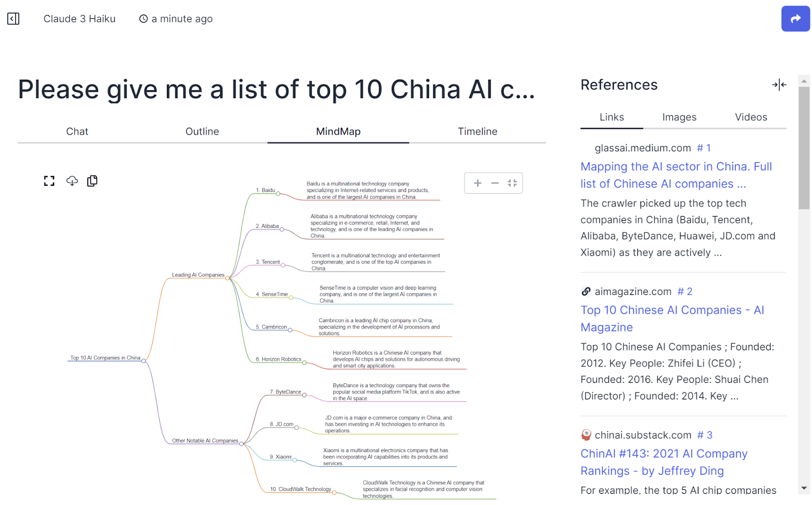Toggle the '8. JD.com' node circle

click(296, 427)
